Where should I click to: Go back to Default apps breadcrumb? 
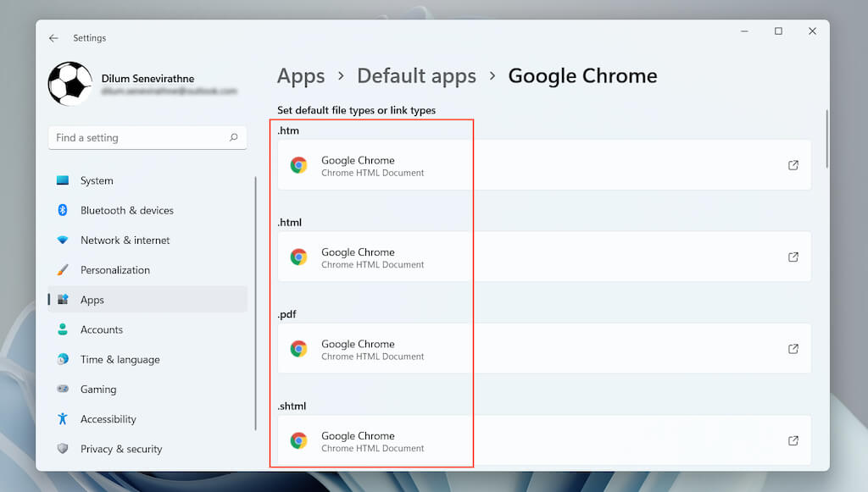(x=416, y=76)
